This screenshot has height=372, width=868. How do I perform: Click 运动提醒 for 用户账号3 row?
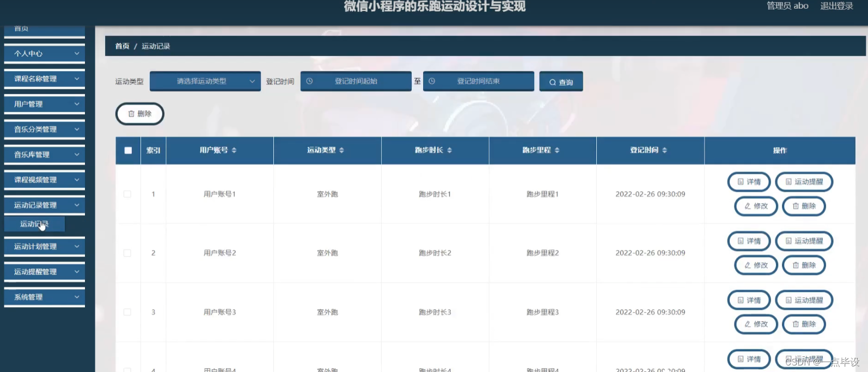coord(804,300)
